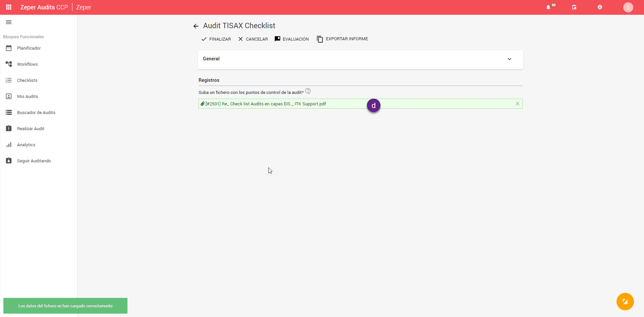Open the apps grid launcher icon
644x317 pixels.
tap(9, 7)
